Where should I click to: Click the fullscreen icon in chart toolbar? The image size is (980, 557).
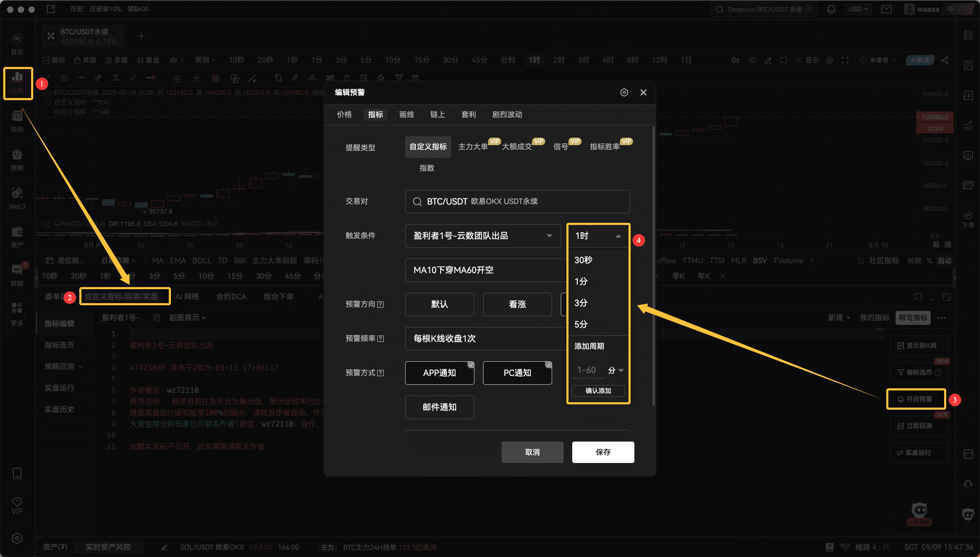(845, 60)
